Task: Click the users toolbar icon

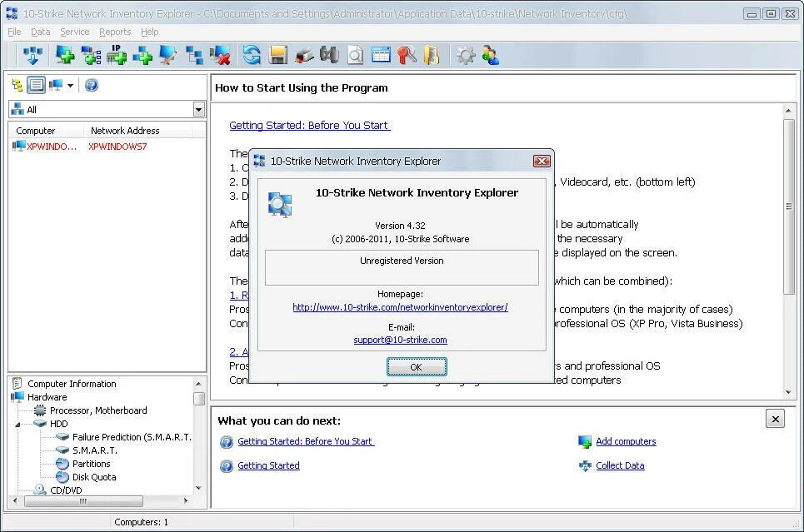Action: click(x=491, y=55)
